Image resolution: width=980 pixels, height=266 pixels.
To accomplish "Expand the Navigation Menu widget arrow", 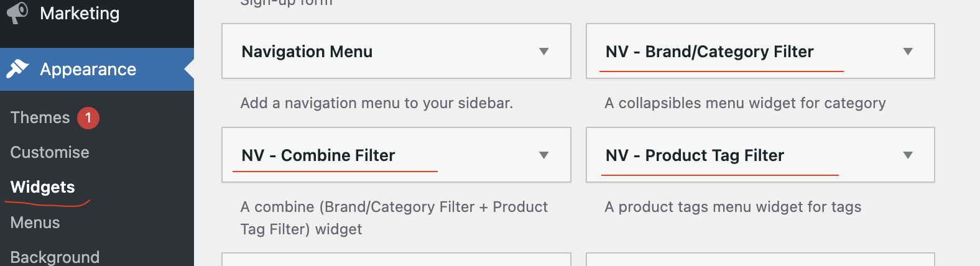I will point(544,52).
